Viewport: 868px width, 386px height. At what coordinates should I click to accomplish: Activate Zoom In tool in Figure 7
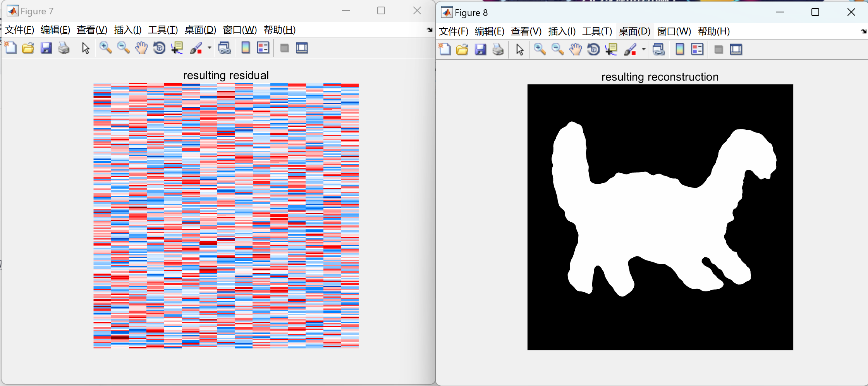click(x=105, y=48)
